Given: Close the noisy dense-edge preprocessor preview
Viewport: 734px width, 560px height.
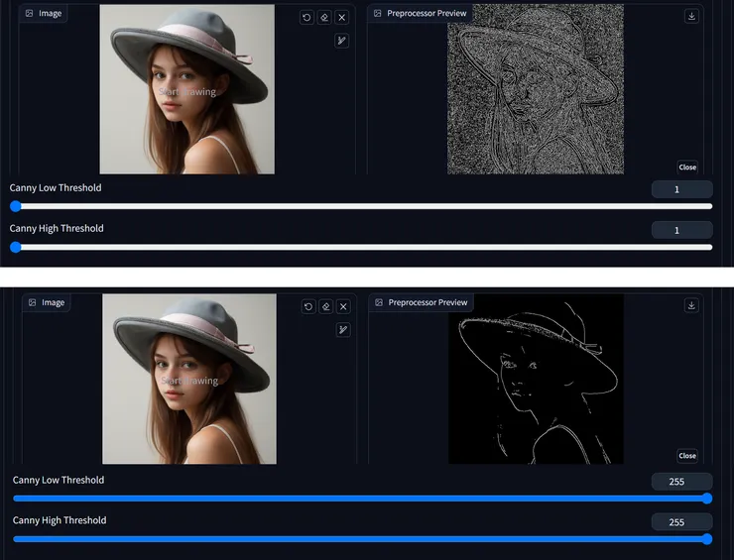Looking at the screenshot, I should [687, 168].
